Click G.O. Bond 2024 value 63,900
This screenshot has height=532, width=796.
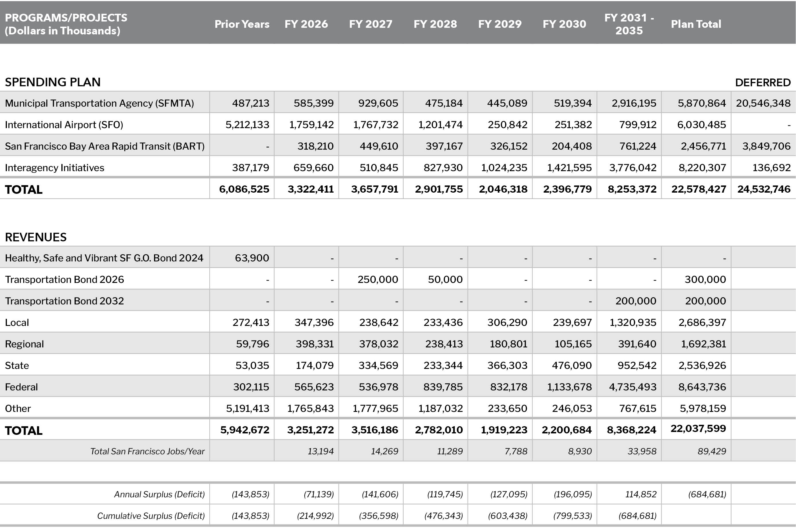pyautogui.click(x=252, y=258)
